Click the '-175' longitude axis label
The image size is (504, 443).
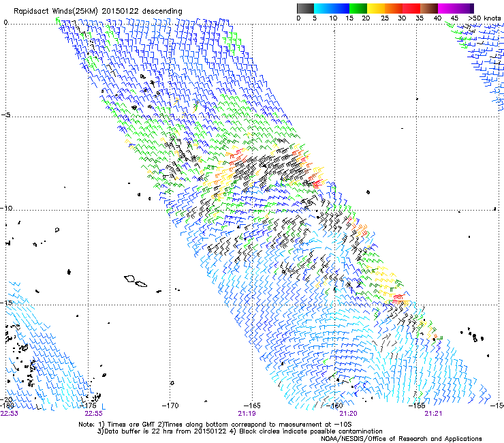88,406
